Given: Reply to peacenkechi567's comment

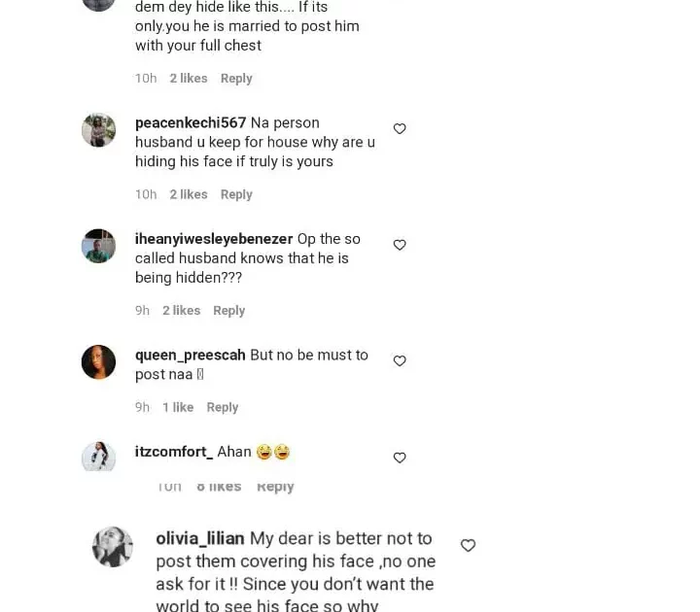Looking at the screenshot, I should [x=236, y=194].
